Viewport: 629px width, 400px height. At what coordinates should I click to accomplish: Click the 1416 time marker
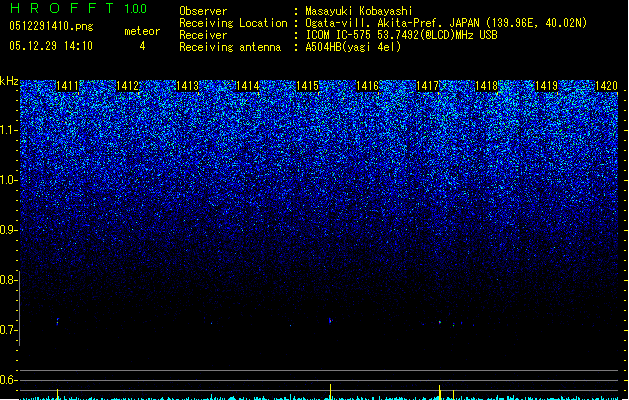[x=367, y=86]
